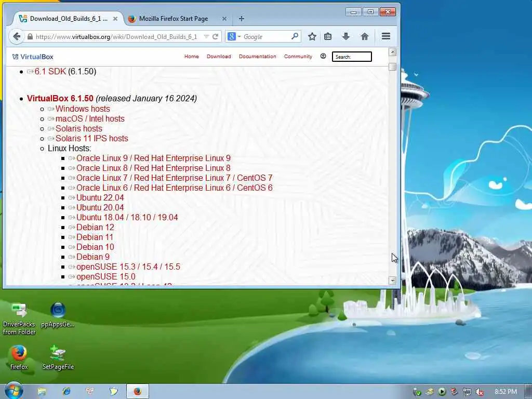Screen dimensions: 532x399
Task: Open Oracle Linux 8 / RHEL 8 link
Action: point(153,168)
